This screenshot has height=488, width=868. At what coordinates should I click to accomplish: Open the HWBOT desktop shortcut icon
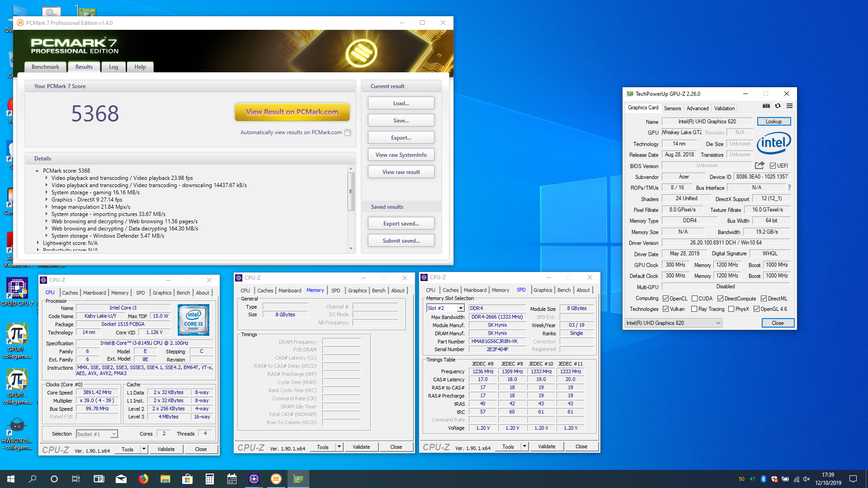click(x=17, y=434)
